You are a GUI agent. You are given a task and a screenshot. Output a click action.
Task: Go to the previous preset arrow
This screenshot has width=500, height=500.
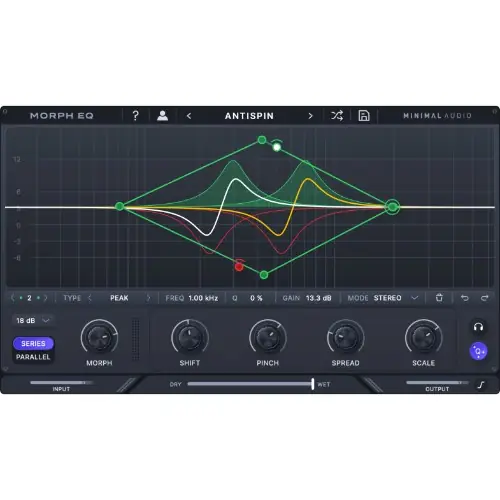pos(189,116)
